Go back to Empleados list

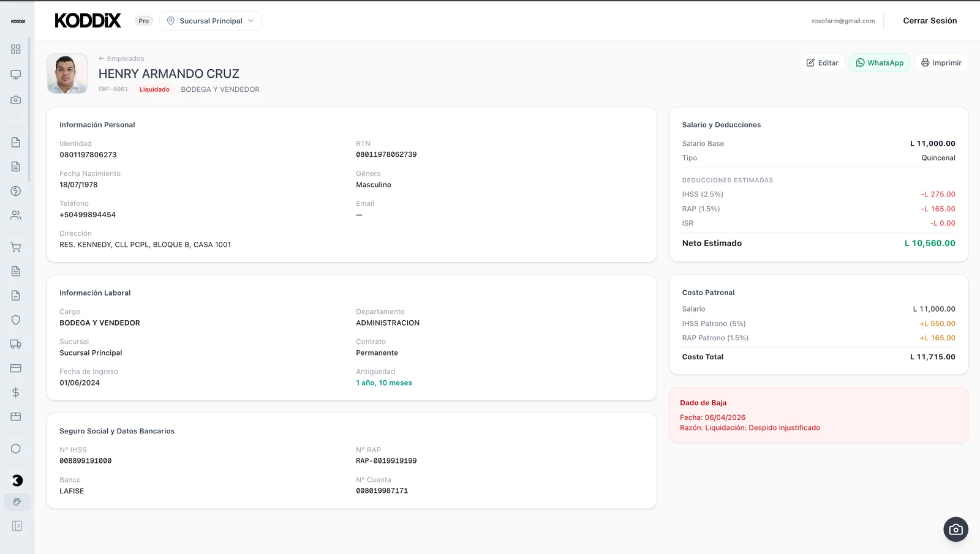pyautogui.click(x=121, y=59)
